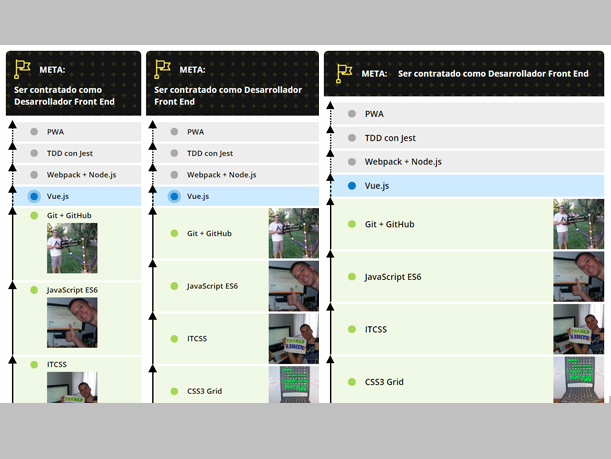Open the JavaScript ES6 step in the right panel
Viewport: 611px width, 459px height.
[393, 277]
